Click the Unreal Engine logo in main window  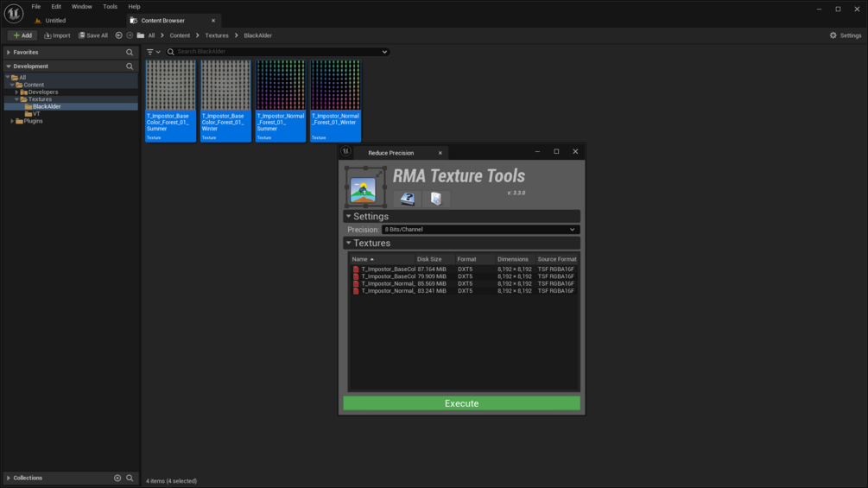click(x=13, y=13)
